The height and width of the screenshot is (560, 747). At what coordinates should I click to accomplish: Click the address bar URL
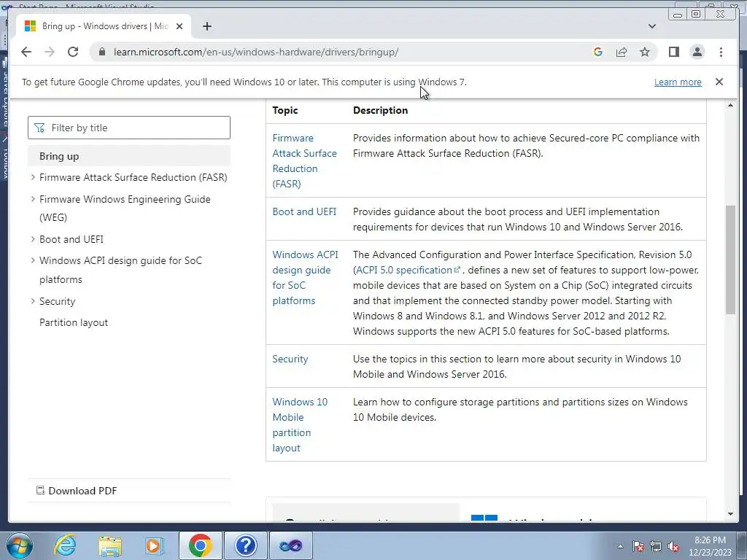(256, 52)
